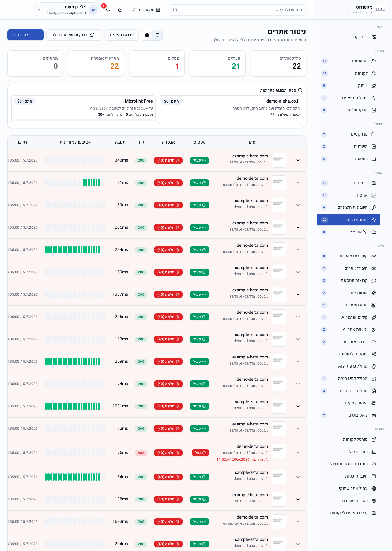This screenshot has width=392, height=551.
Task: Open the צ'אט בוטים bot icon in sidebar
Action: pyautogui.click(x=374, y=415)
